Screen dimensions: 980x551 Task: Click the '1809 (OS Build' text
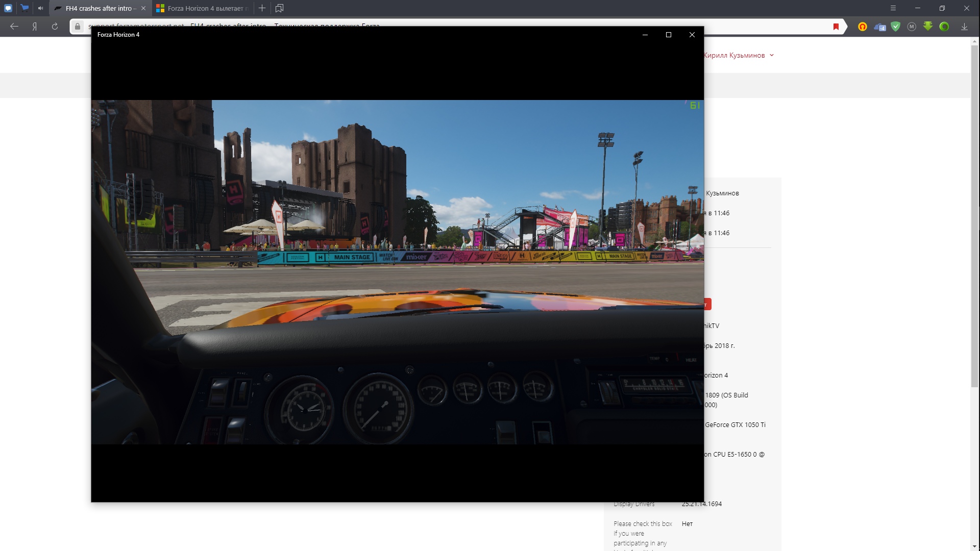point(727,395)
